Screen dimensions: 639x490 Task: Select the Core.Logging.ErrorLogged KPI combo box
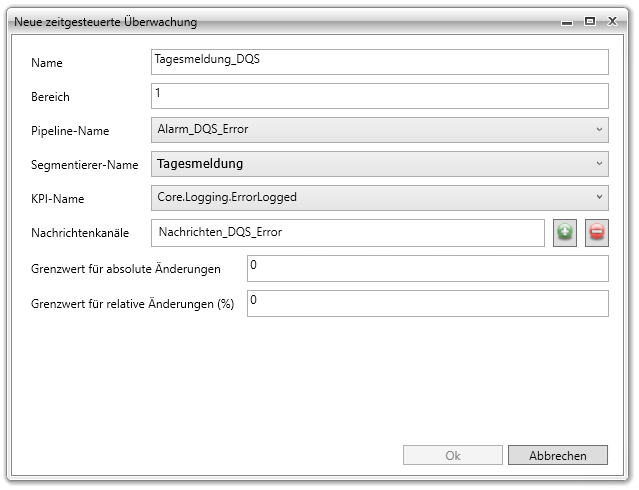380,198
